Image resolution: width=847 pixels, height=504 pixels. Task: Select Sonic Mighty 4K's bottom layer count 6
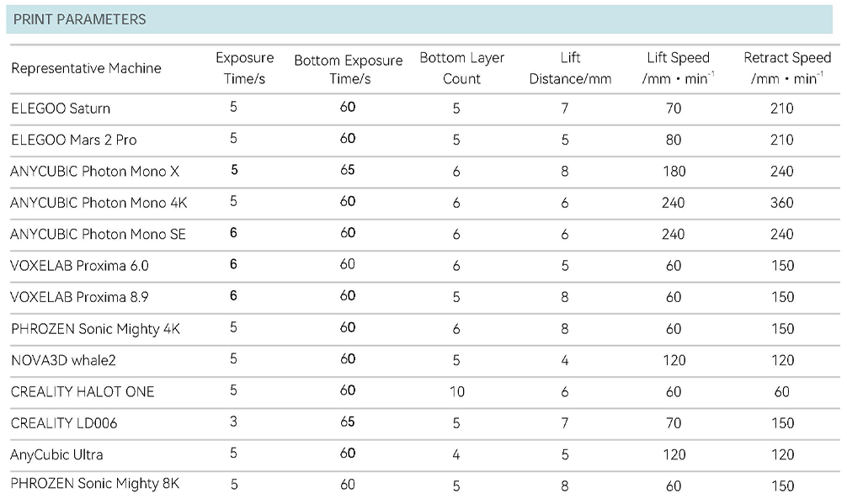pos(456,329)
